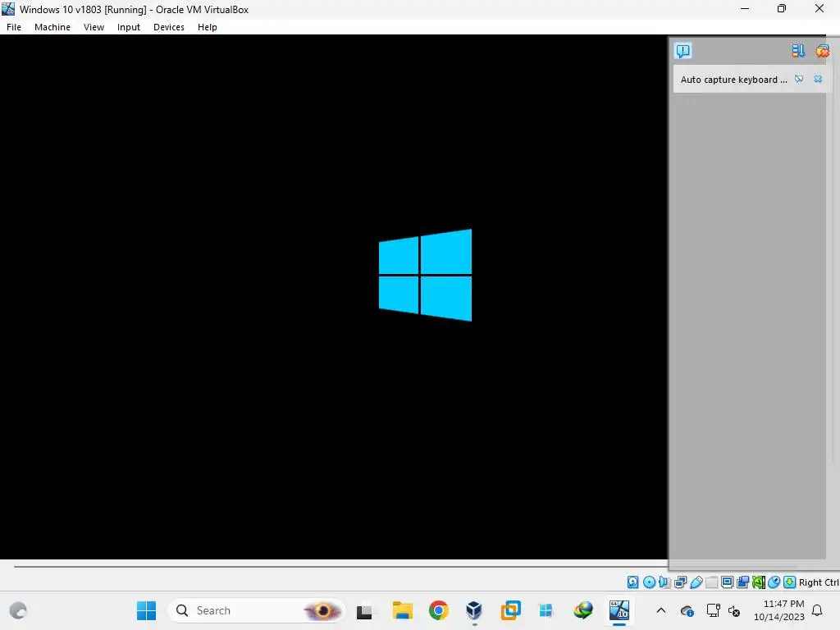The width and height of the screenshot is (840, 630).
Task: Click the optical disc status icon
Action: pos(649,582)
